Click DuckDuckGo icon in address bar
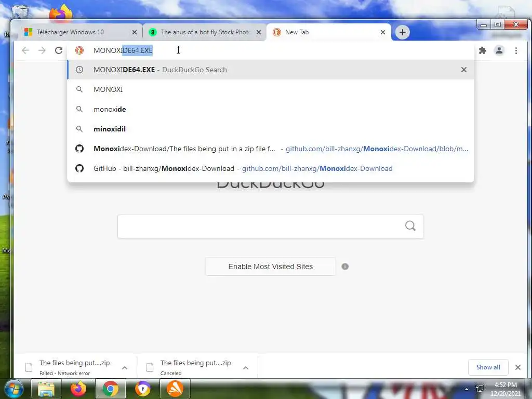This screenshot has height=399, width=532. [x=79, y=50]
